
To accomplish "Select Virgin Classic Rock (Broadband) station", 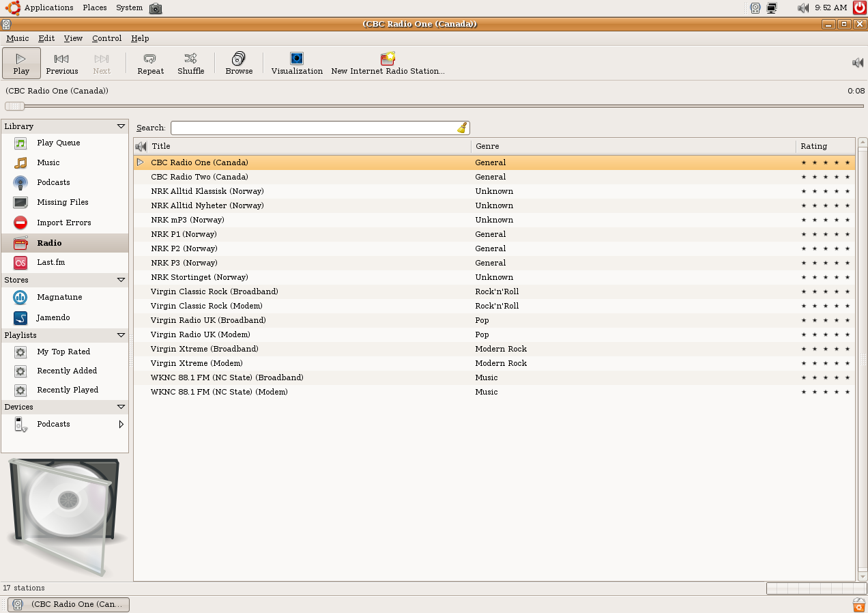I will tap(494, 291).
